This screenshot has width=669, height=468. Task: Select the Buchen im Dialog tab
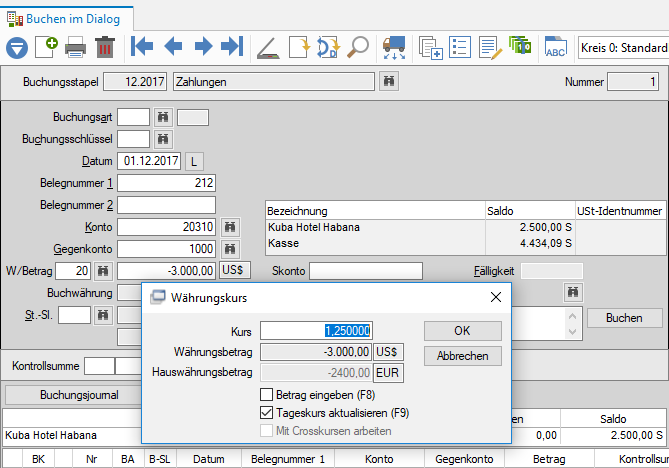(67, 19)
